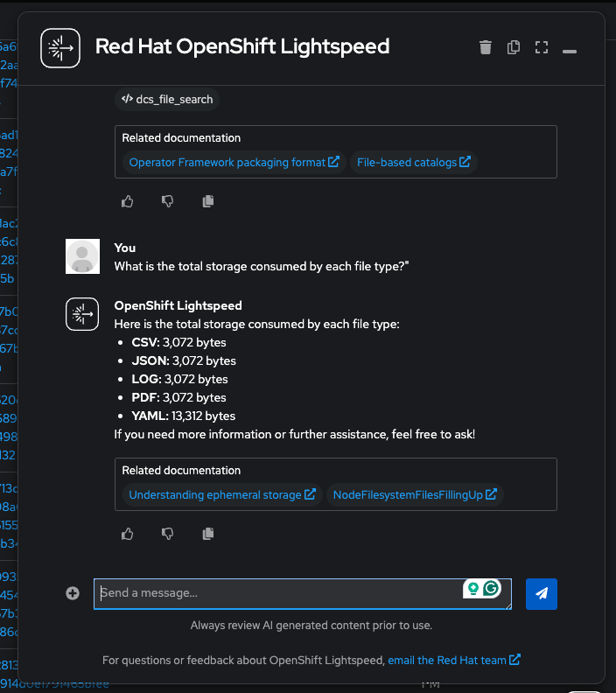Click the plus attach icon

click(73, 593)
